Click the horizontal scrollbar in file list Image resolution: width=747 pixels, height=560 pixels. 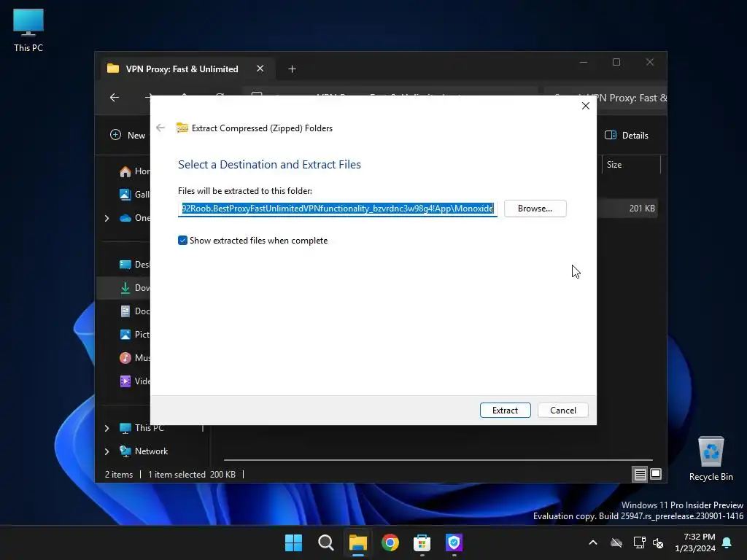click(x=438, y=460)
